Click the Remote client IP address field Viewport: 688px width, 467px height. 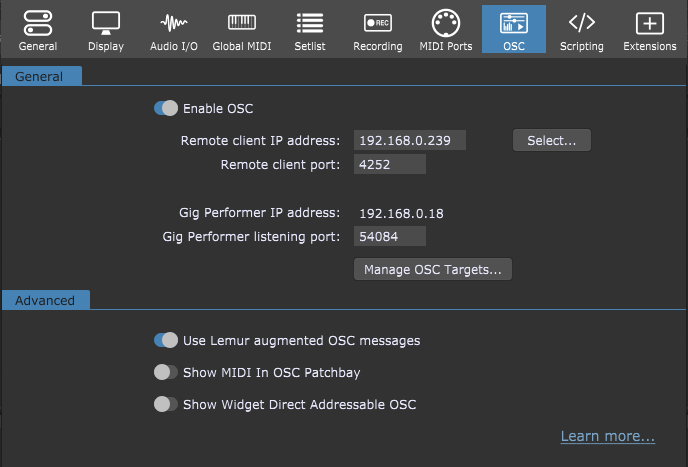(410, 140)
